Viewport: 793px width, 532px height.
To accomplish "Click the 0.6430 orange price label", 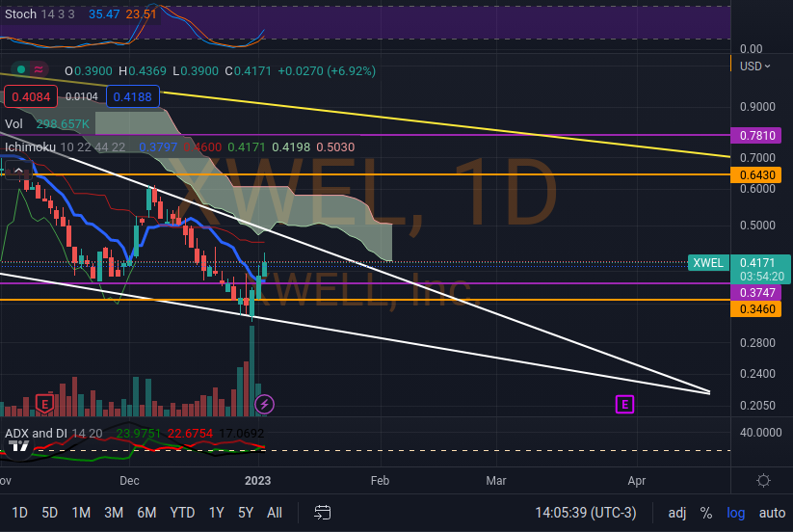I will [x=755, y=175].
